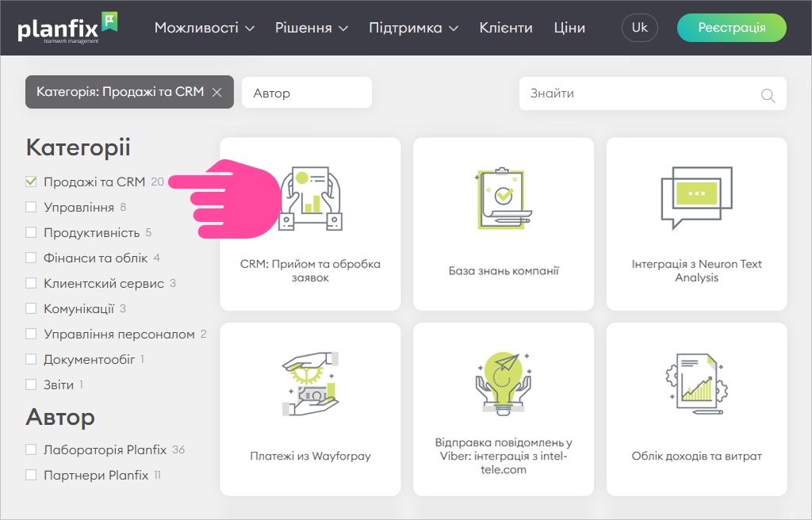Click the Категорія: Продажі та CRM filter chip

[129, 92]
